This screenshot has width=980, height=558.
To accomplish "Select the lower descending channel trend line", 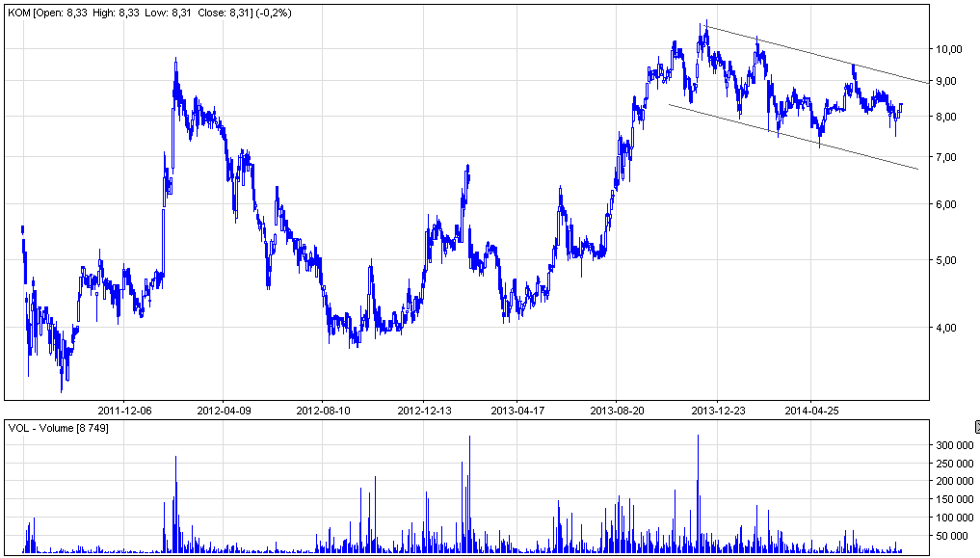I will point(794,137).
